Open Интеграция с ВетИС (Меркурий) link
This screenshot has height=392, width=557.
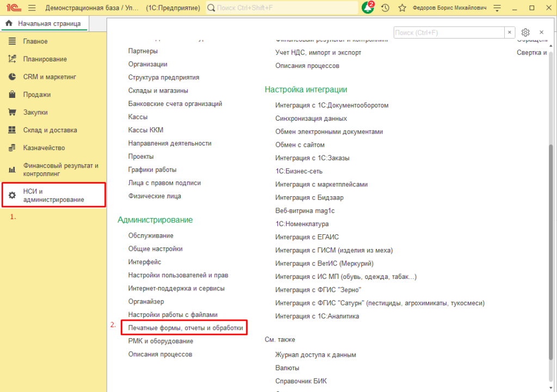324,264
